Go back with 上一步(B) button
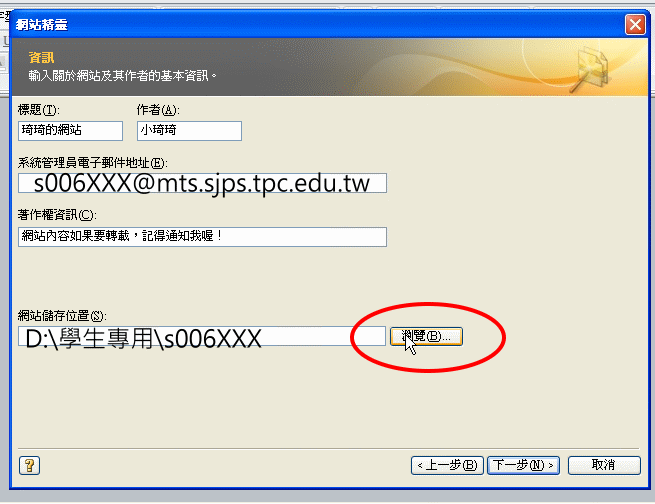Screen dimensions: 655x504 click(x=447, y=465)
